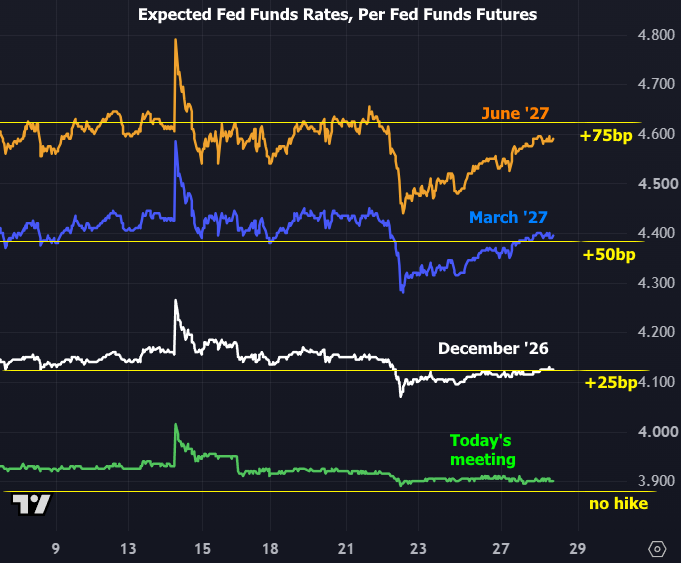Select the 'Today's meeting' green label
Screen dimensions: 681x563
coord(483,450)
